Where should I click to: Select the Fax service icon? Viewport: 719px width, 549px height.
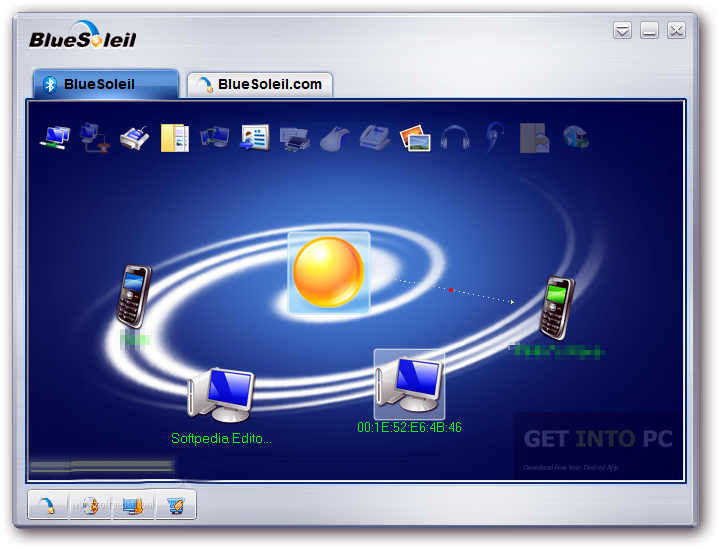(375, 138)
